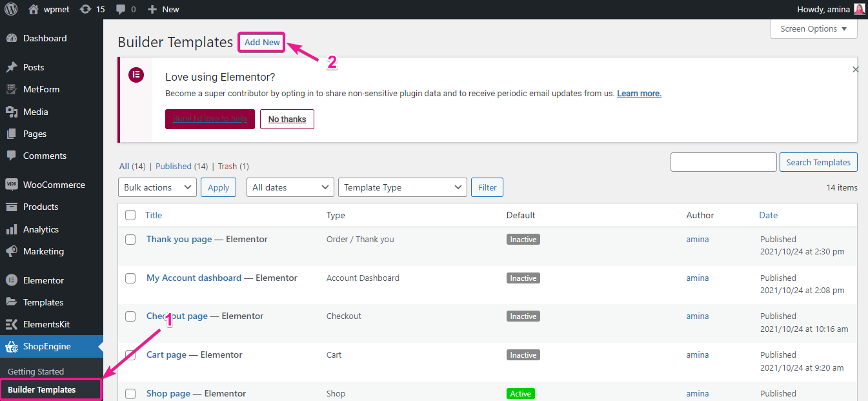Sort the table by the Date column
This screenshot has width=868, height=401.
coord(768,215)
